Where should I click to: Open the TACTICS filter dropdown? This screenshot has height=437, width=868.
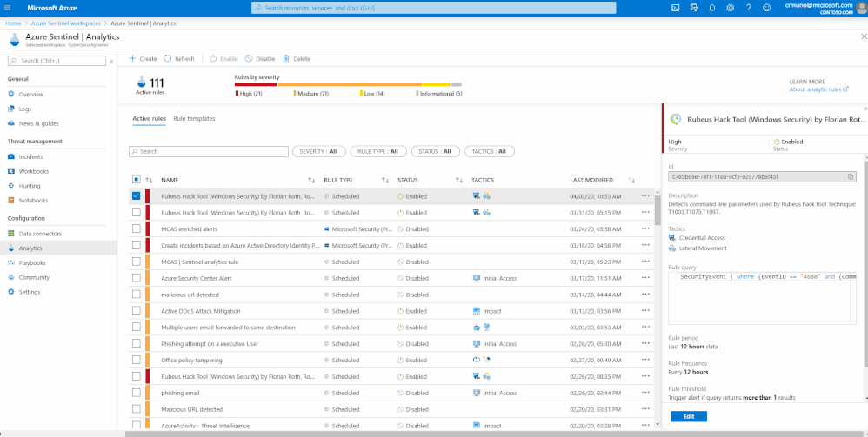(x=490, y=151)
